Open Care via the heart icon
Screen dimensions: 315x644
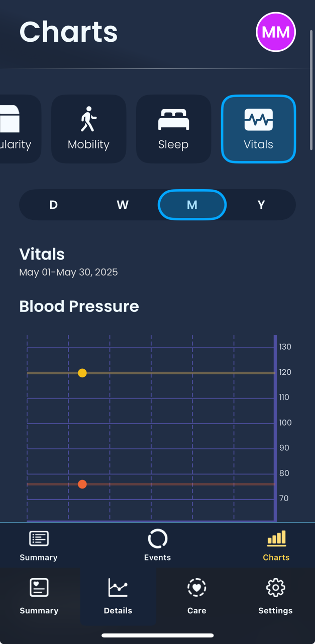coord(196,587)
